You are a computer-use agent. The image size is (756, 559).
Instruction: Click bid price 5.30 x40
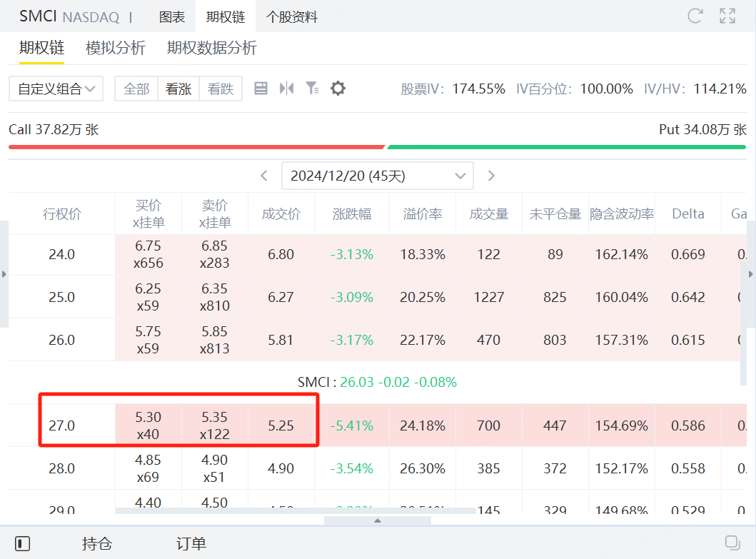[148, 425]
